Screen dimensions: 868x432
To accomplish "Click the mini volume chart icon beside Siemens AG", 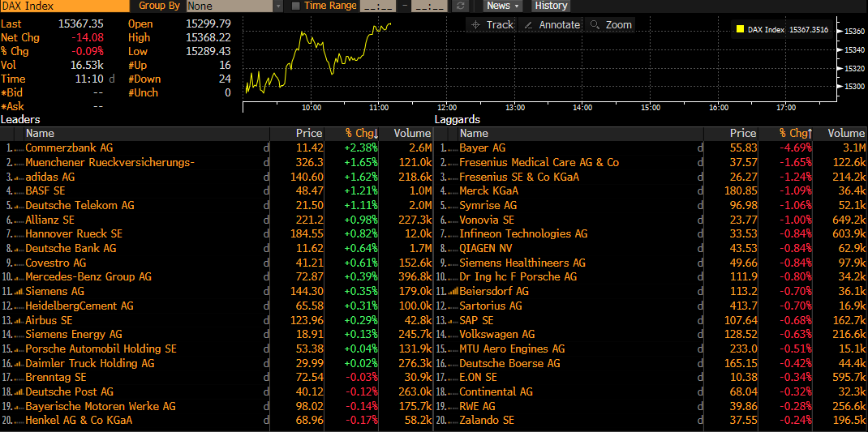I will click(19, 291).
